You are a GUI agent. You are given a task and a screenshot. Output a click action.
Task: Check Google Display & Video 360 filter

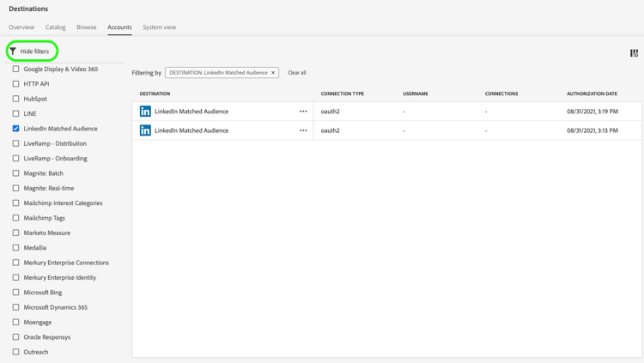click(x=15, y=69)
